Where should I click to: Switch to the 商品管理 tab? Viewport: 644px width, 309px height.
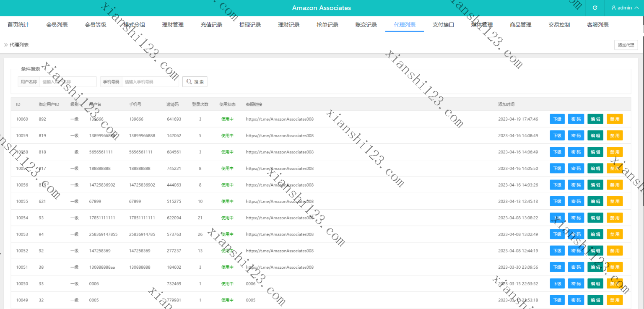coord(520,25)
